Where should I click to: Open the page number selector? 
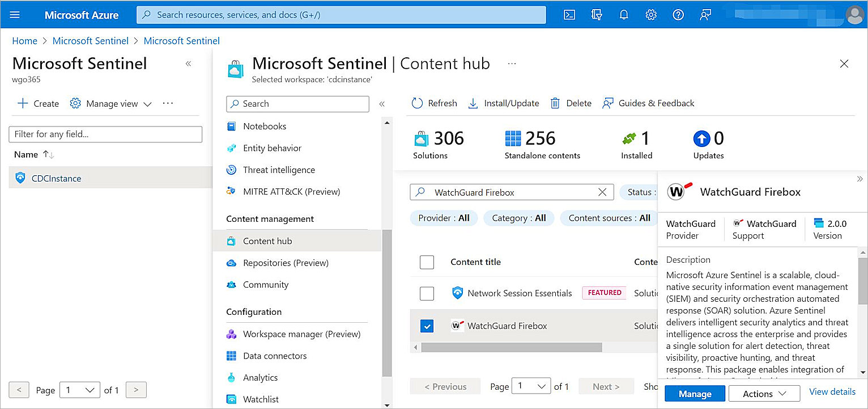click(531, 385)
